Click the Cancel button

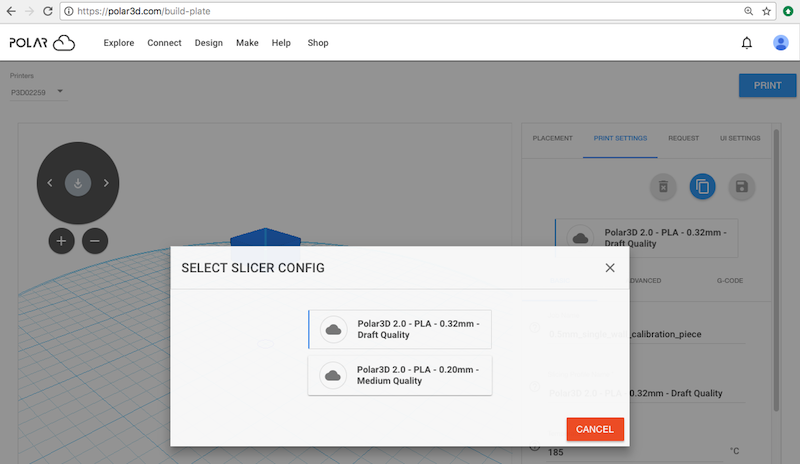595,429
